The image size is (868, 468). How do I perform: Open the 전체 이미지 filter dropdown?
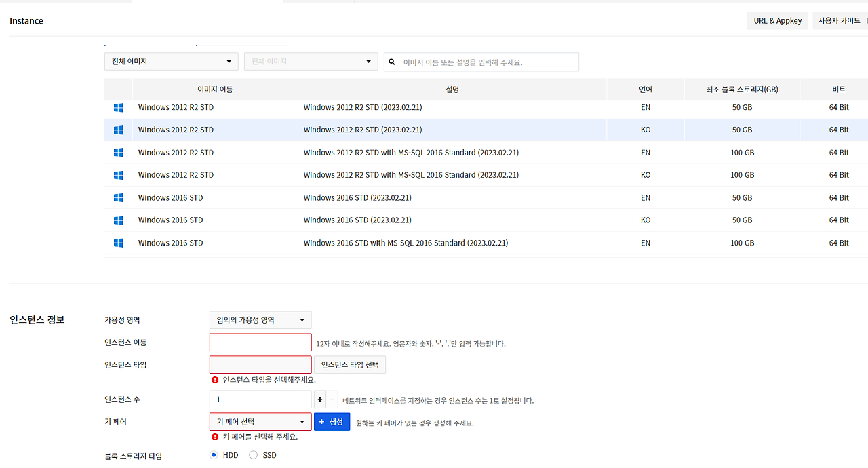tap(172, 62)
